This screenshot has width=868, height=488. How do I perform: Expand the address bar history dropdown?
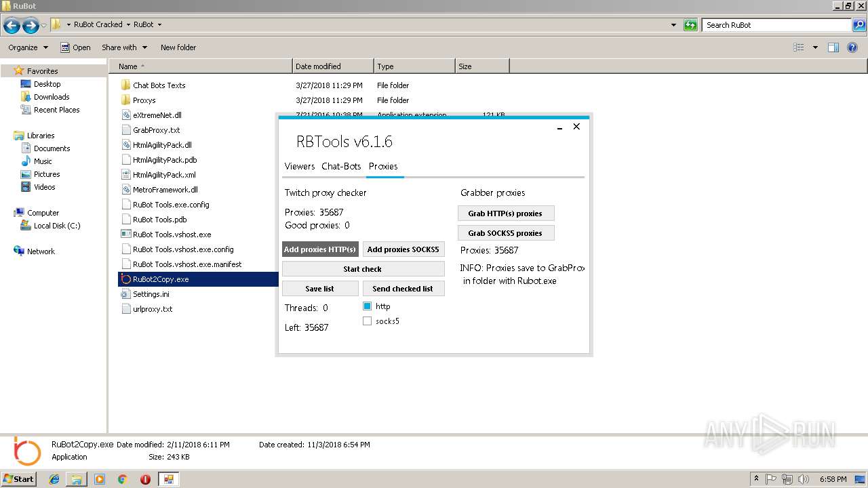click(x=673, y=25)
